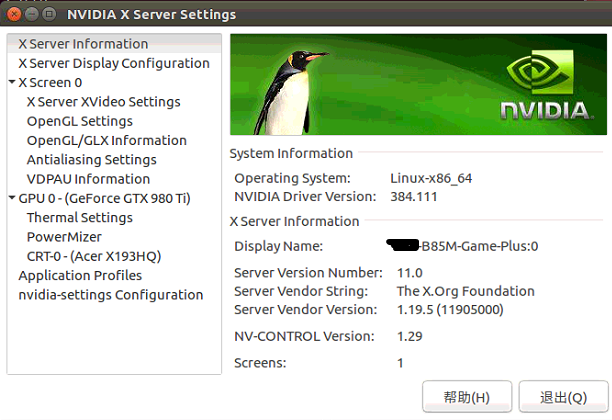
Task: Click the window title NVIDIA X Server Settings
Action: point(151,14)
